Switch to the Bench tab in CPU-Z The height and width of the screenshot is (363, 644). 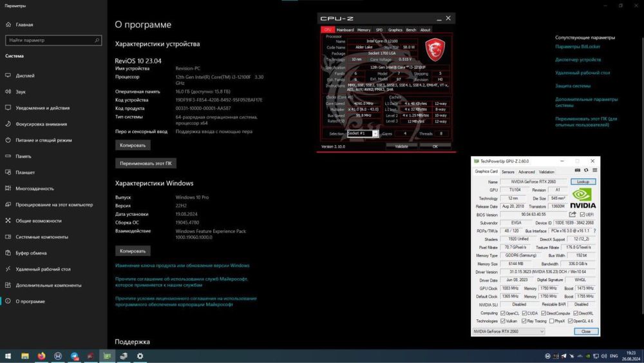[x=411, y=30]
